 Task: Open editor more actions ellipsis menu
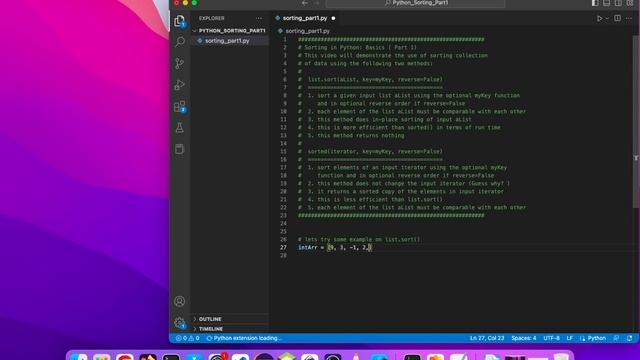(x=629, y=18)
